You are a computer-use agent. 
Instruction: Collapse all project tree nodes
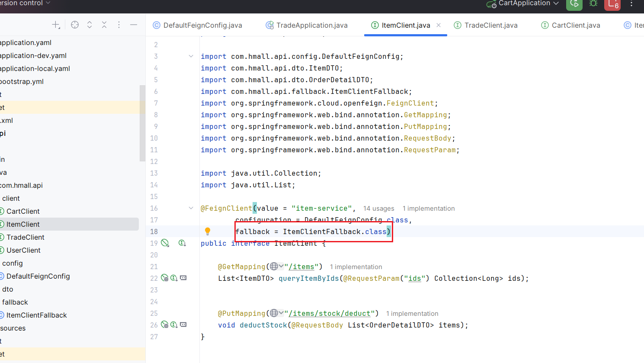pos(104,25)
